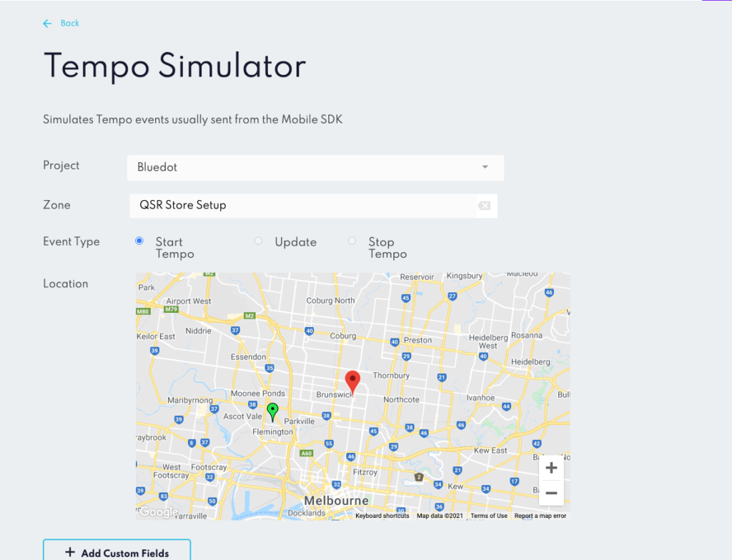Select the Update event type radio
The image size is (732, 560).
(x=258, y=241)
